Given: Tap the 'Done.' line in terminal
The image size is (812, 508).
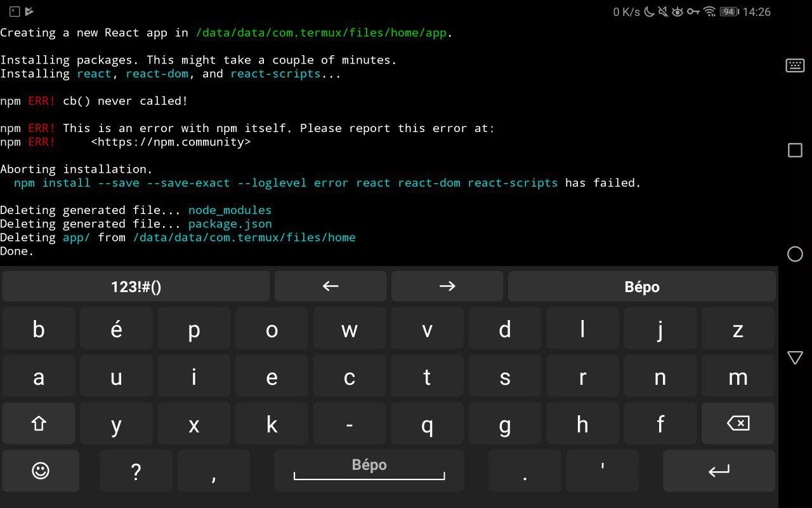Looking at the screenshot, I should tap(17, 251).
